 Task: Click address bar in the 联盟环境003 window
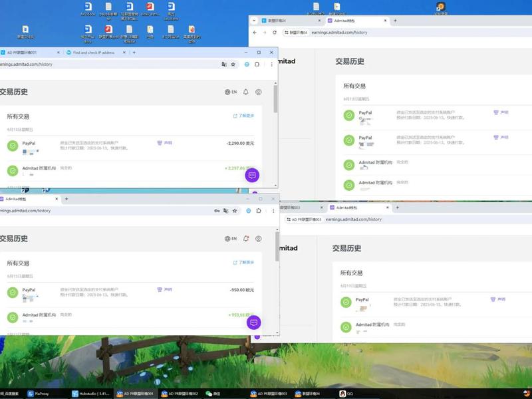(408, 219)
